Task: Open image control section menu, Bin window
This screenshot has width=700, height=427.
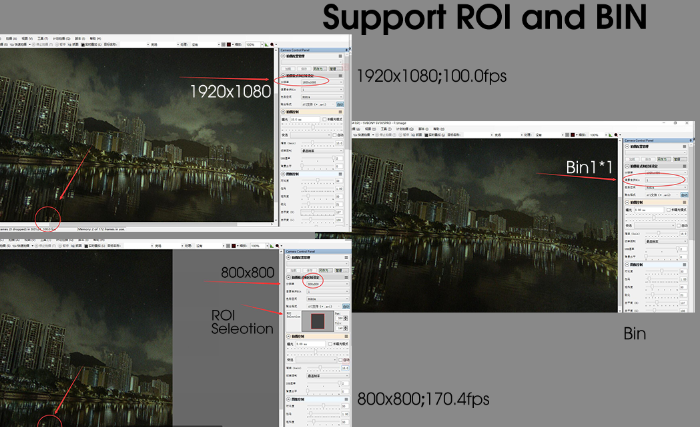Action: [x=684, y=264]
